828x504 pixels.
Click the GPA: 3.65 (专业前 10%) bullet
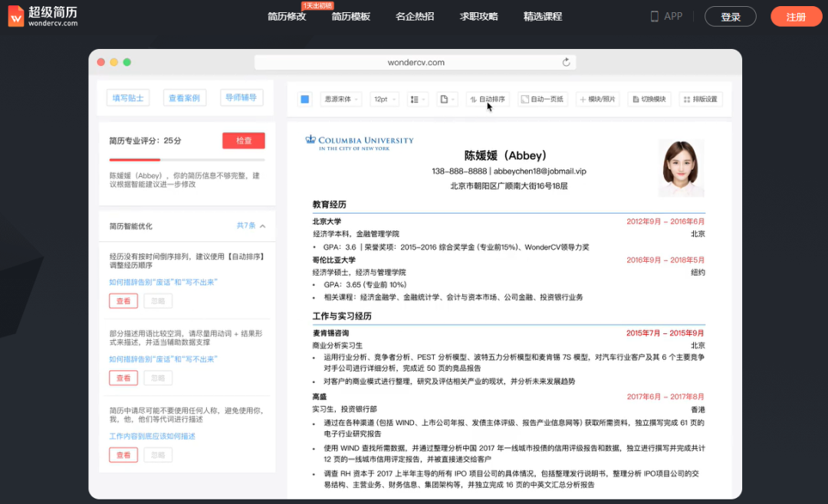coord(366,285)
